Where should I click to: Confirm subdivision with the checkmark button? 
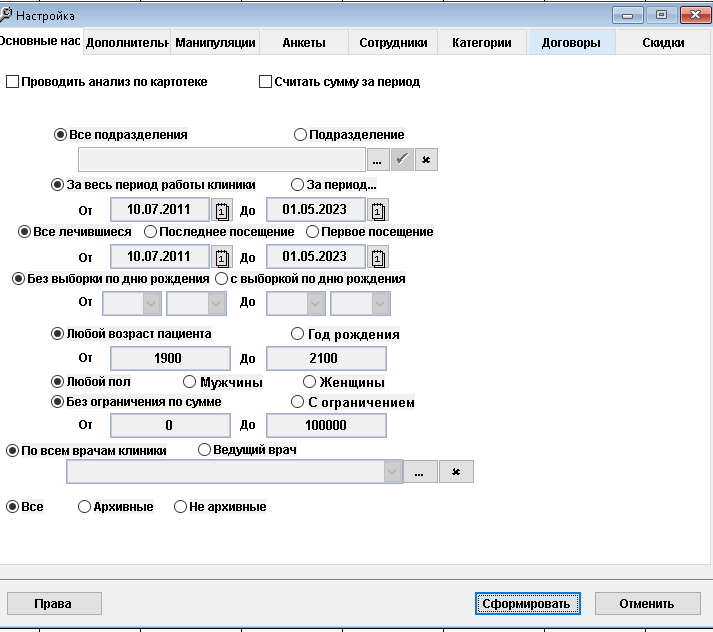(x=402, y=160)
